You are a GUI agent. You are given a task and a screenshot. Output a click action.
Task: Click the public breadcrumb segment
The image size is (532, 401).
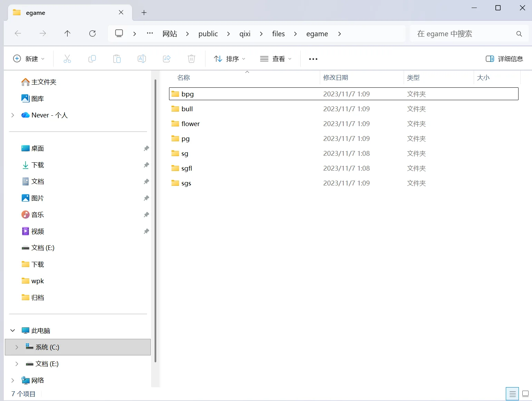(x=208, y=34)
